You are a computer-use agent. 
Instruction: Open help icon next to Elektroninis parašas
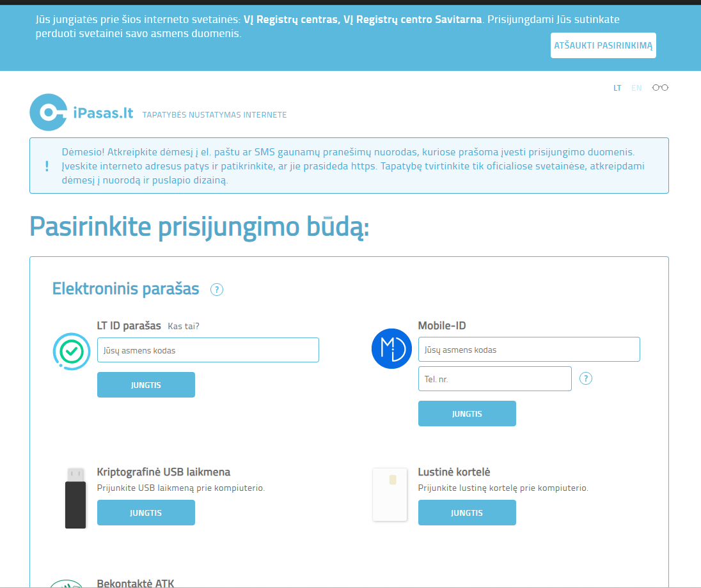point(217,290)
